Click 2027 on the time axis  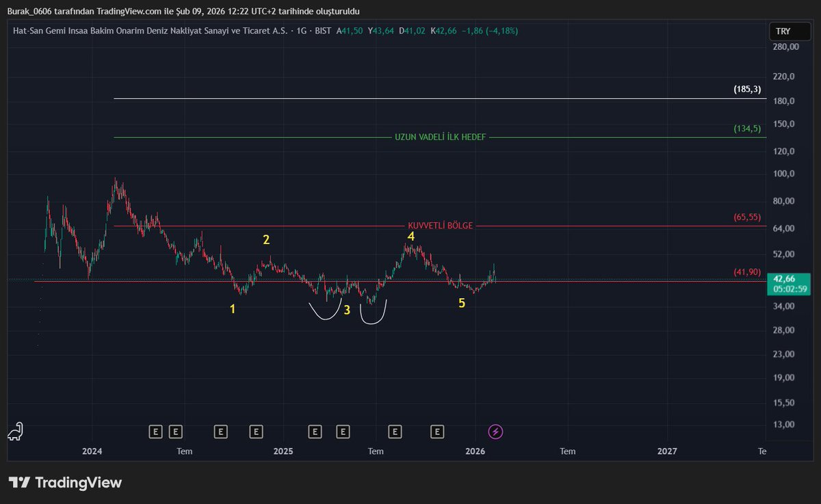pyautogui.click(x=667, y=451)
